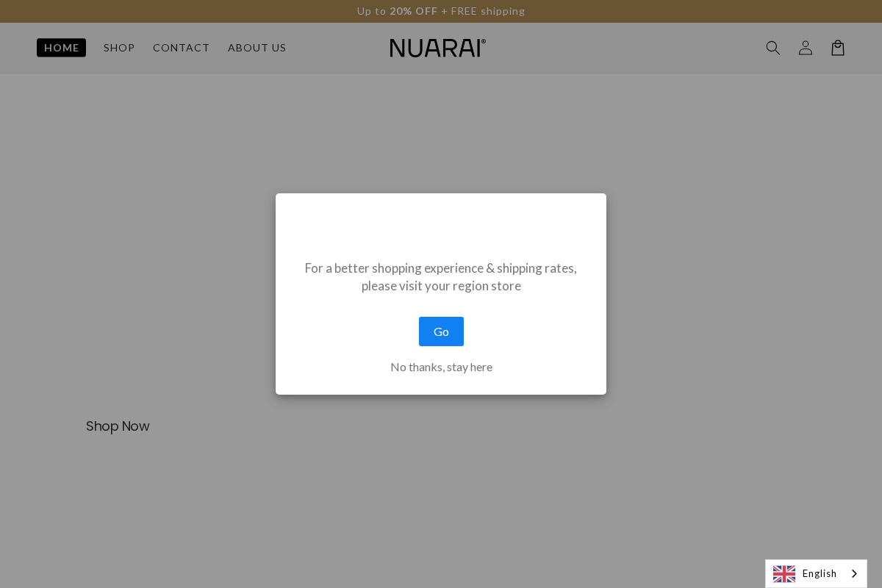This screenshot has width=882, height=588.
Task: Select the ABOUT US navigation link
Action: (x=257, y=48)
